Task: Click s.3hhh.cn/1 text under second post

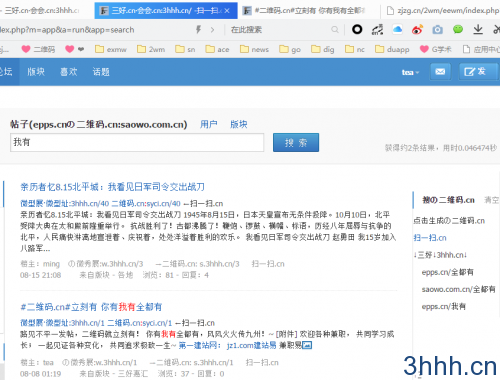Action: (x=214, y=362)
